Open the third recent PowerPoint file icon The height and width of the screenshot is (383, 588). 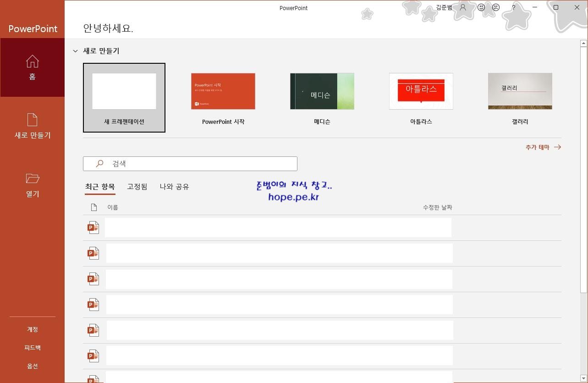click(x=93, y=279)
